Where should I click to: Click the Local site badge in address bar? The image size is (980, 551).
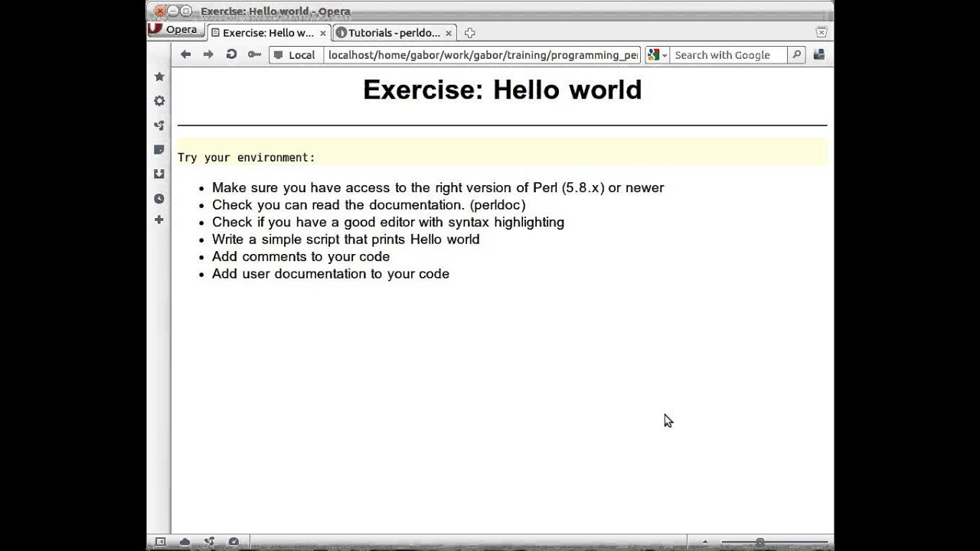coord(296,55)
